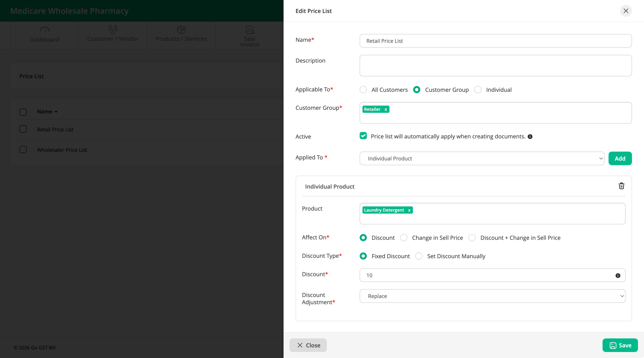644x358 pixels.
Task: Open Dashboard via gauge icon
Action: 45,30
